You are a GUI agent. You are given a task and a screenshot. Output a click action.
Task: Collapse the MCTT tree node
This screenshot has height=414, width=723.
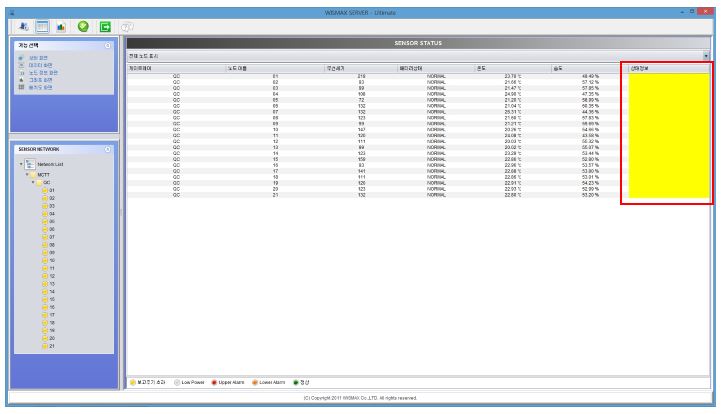pos(27,175)
